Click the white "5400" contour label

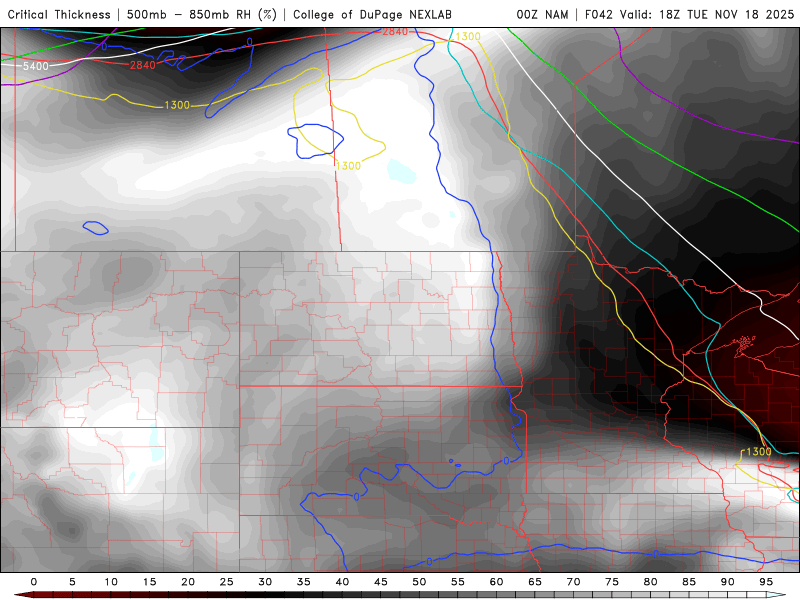pyautogui.click(x=35, y=66)
